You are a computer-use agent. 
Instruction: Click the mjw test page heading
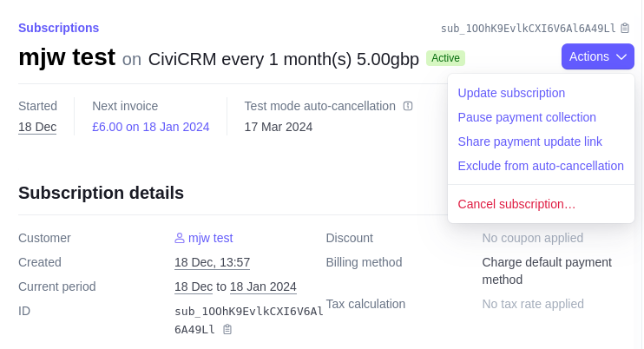click(67, 57)
